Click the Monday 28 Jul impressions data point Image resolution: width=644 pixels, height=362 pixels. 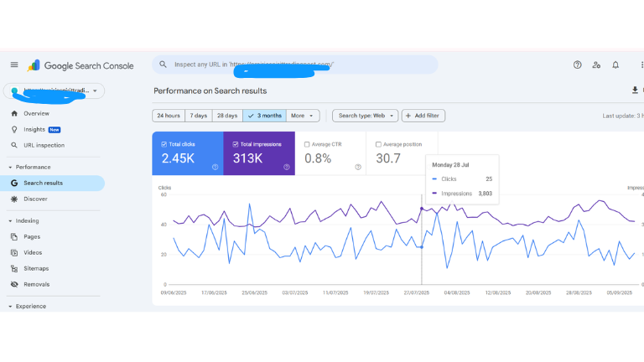pos(422,209)
